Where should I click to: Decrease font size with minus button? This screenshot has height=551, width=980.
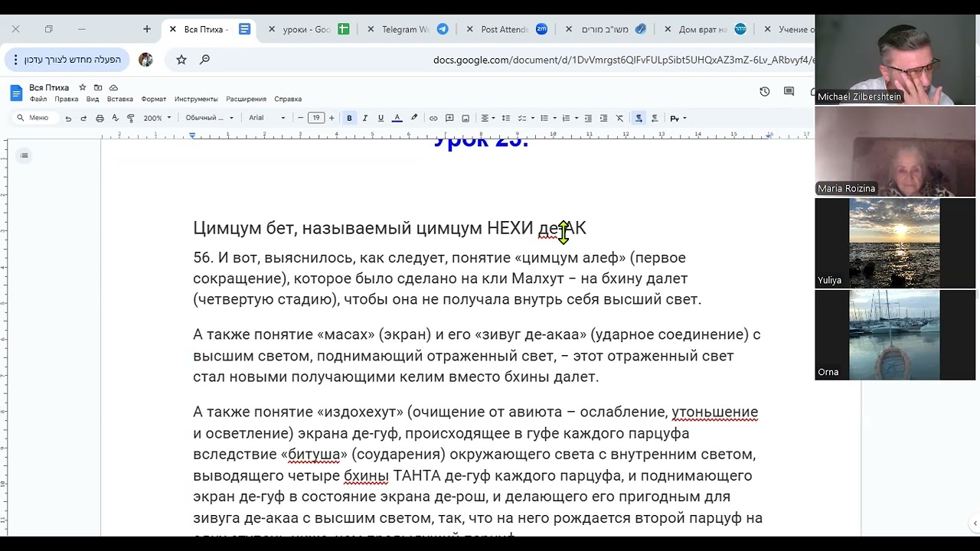[x=300, y=118]
